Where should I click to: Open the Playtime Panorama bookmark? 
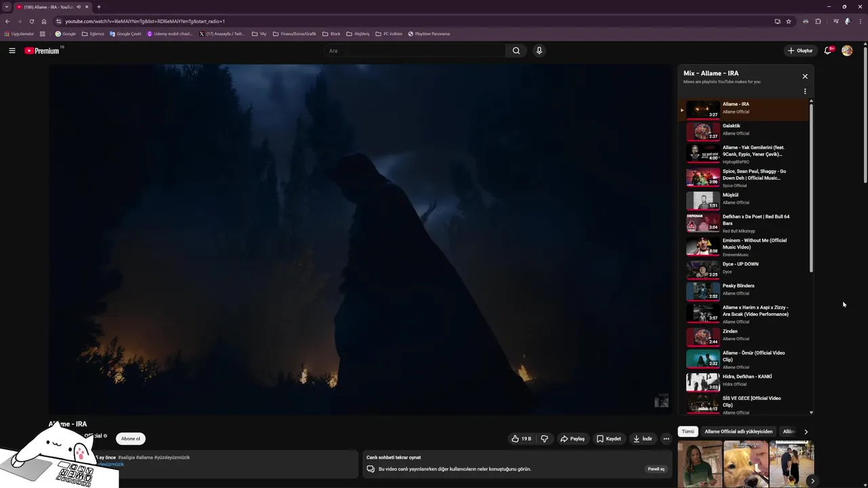429,34
